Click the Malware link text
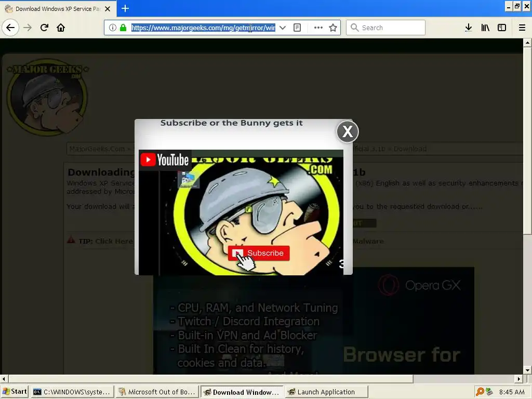 [x=368, y=241]
